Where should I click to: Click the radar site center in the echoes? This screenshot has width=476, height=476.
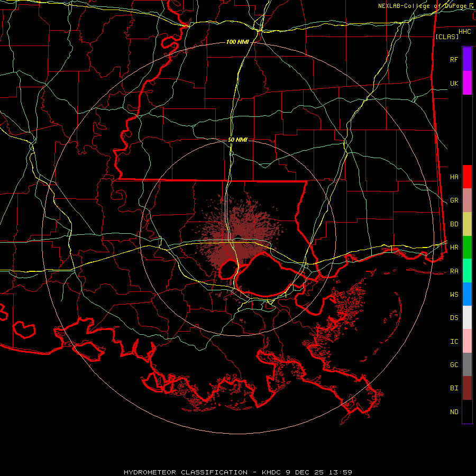238,237
